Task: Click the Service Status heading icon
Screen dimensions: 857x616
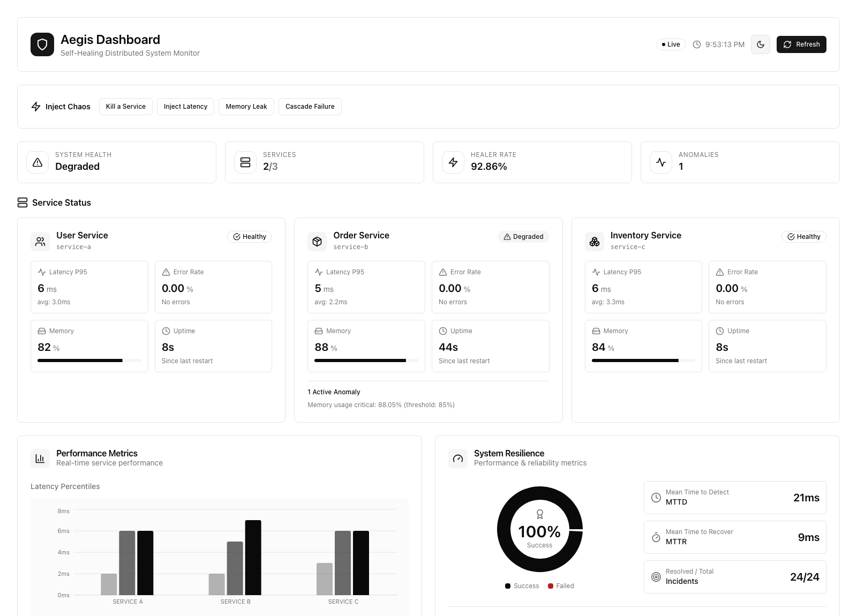Action: point(22,202)
